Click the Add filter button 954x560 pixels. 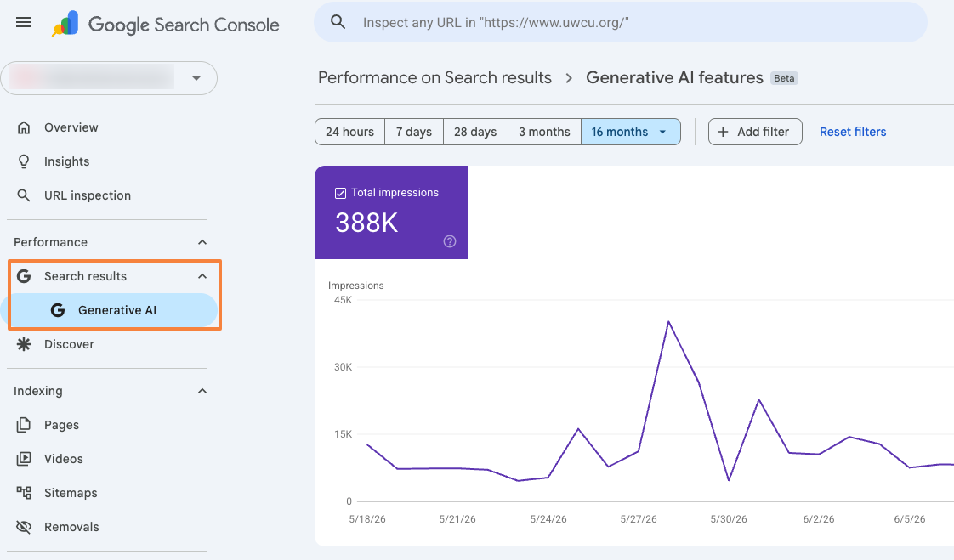tap(755, 132)
